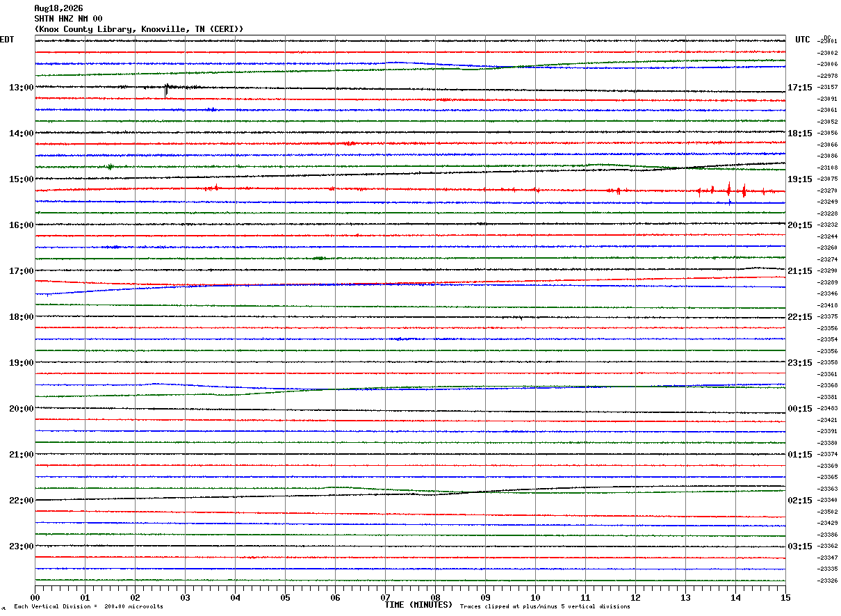The image size is (841, 616).
Task: Click the 03:15 UTC time label
Action: (x=800, y=546)
